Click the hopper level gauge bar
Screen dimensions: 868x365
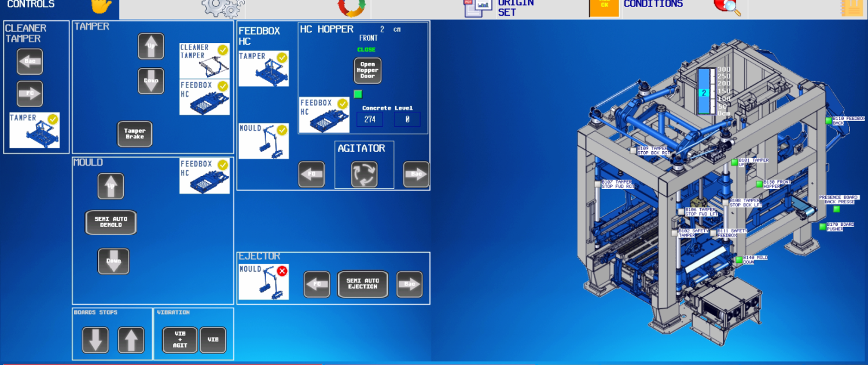pos(704,92)
